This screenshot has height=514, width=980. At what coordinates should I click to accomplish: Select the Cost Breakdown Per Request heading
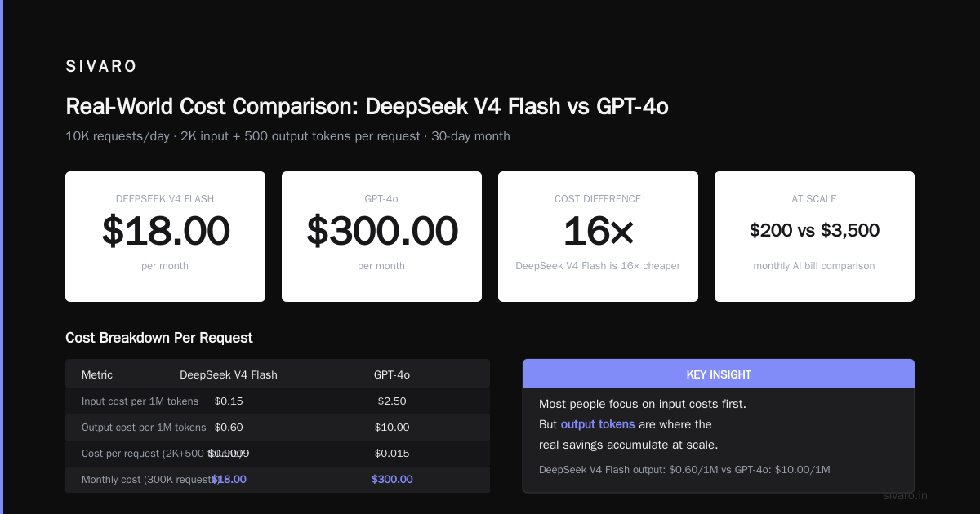159,338
